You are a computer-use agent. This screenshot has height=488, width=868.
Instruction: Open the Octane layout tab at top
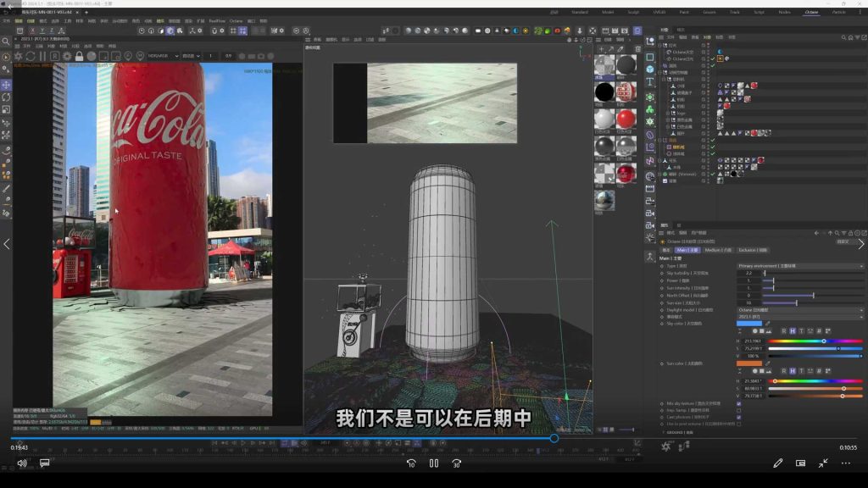(811, 12)
